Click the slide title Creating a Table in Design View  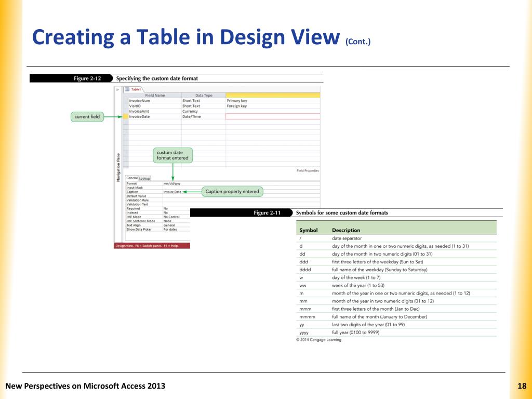click(186, 37)
